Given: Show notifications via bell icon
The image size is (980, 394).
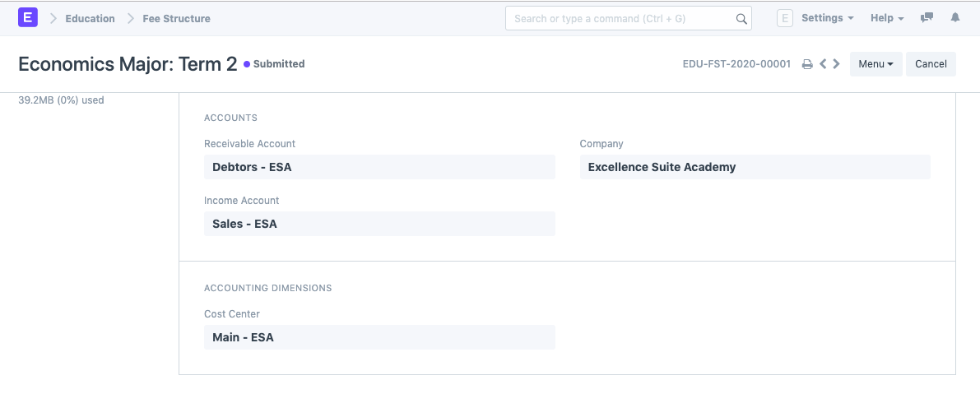Looking at the screenshot, I should pyautogui.click(x=955, y=18).
